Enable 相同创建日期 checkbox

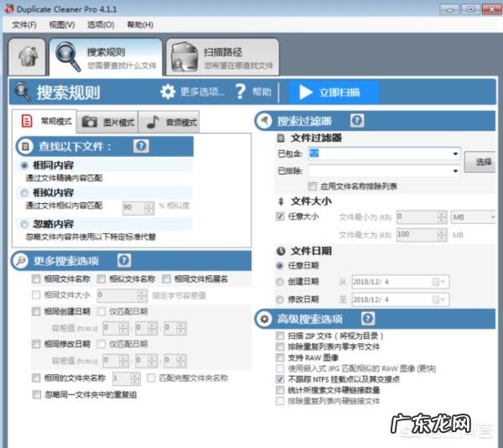pos(36,311)
